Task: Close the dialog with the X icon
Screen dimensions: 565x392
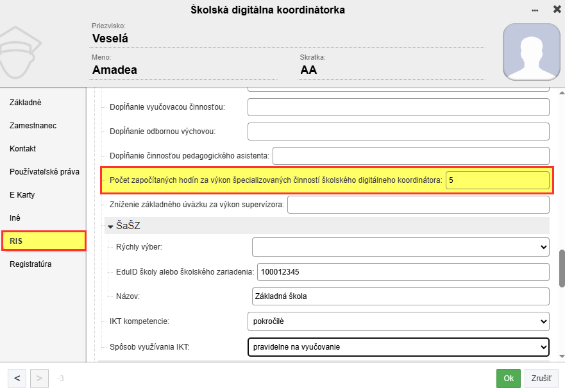Action: click(x=555, y=10)
